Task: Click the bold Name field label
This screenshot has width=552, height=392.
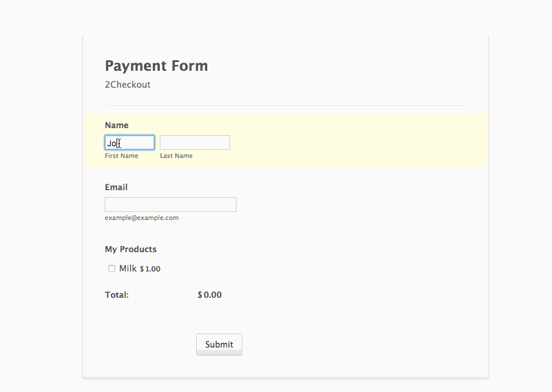Action: click(x=116, y=125)
